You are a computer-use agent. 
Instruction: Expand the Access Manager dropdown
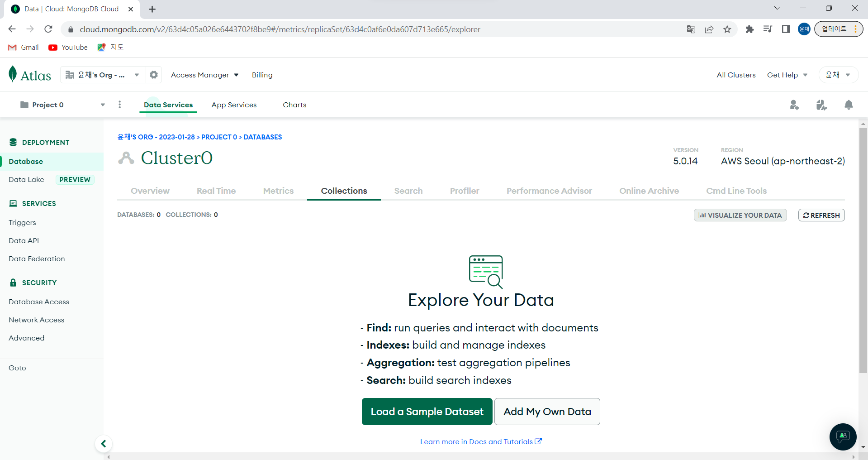(x=204, y=75)
